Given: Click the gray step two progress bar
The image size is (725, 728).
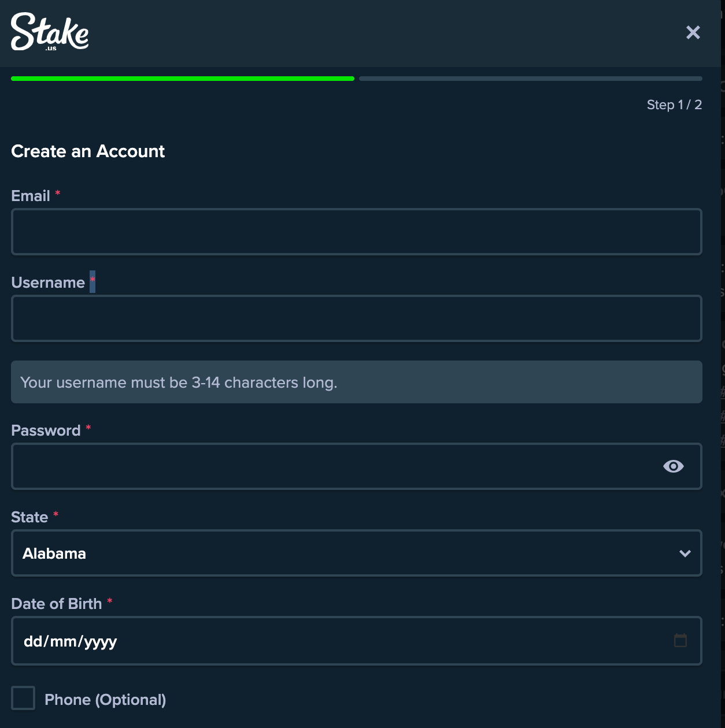Looking at the screenshot, I should 530,79.
